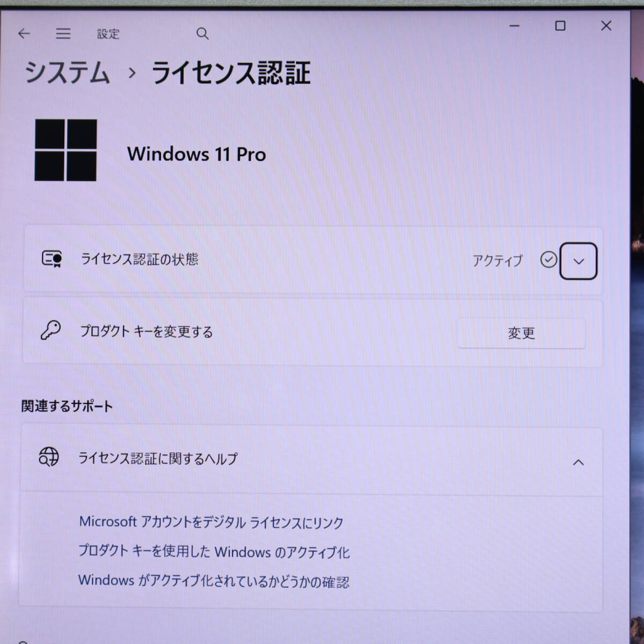Click the product key icon
This screenshot has height=644, width=644.
click(51, 331)
